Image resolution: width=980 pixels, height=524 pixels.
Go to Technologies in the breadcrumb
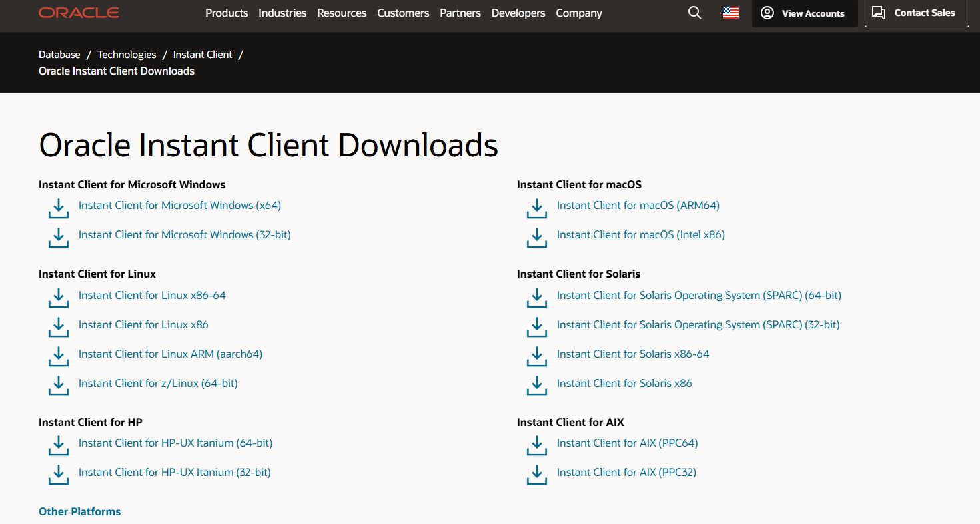127,55
